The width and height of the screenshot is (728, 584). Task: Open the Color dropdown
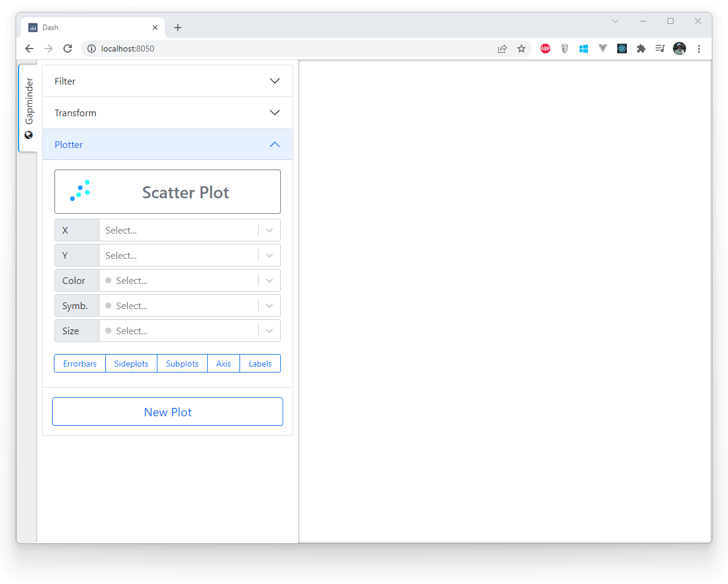[190, 280]
